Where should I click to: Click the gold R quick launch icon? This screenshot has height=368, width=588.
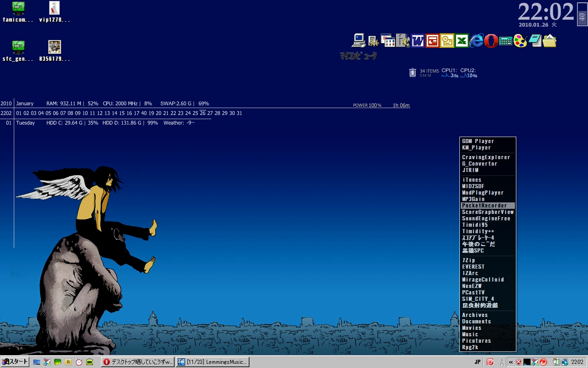68,362
